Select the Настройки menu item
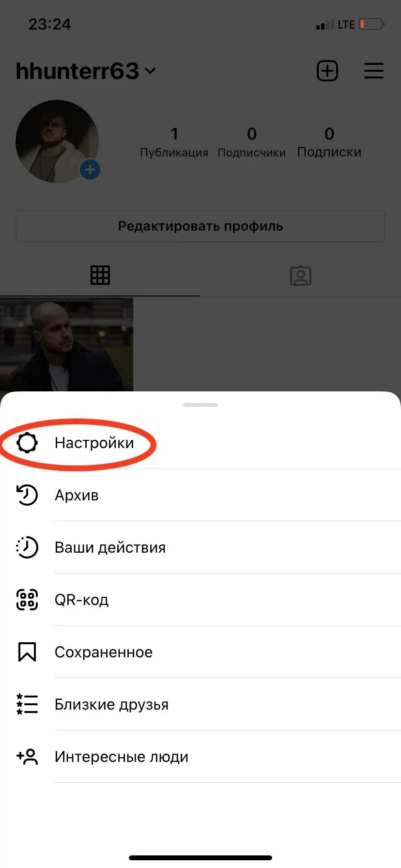Image resolution: width=401 pixels, height=868 pixels. point(200,442)
